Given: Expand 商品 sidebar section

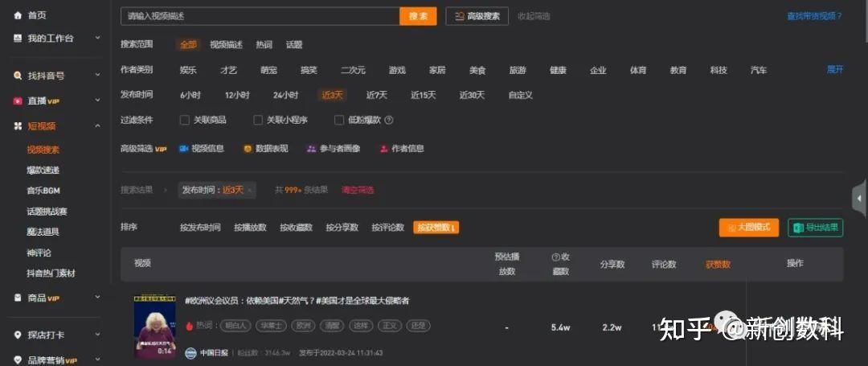Looking at the screenshot, I should pos(98,298).
